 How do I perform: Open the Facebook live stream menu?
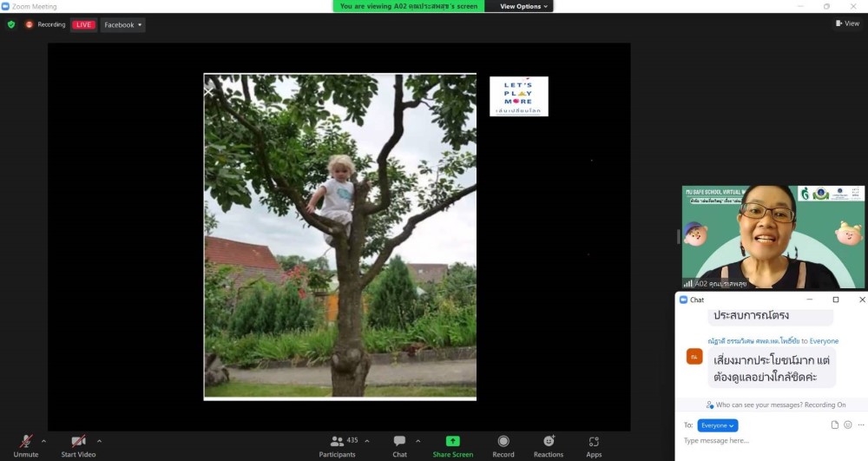coord(122,24)
